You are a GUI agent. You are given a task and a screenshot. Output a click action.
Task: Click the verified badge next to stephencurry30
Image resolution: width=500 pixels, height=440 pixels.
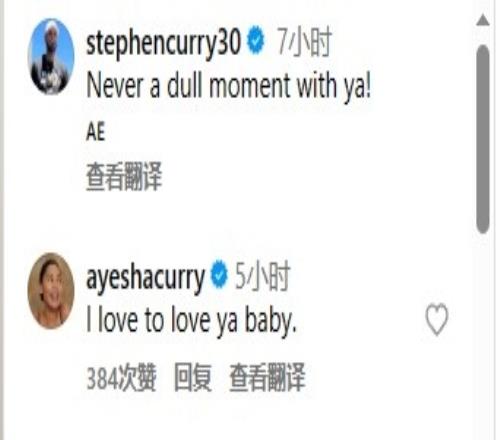(256, 41)
